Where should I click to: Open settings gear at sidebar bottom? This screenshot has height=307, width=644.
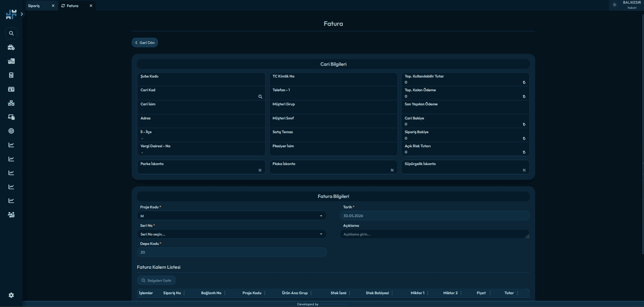coord(11,295)
